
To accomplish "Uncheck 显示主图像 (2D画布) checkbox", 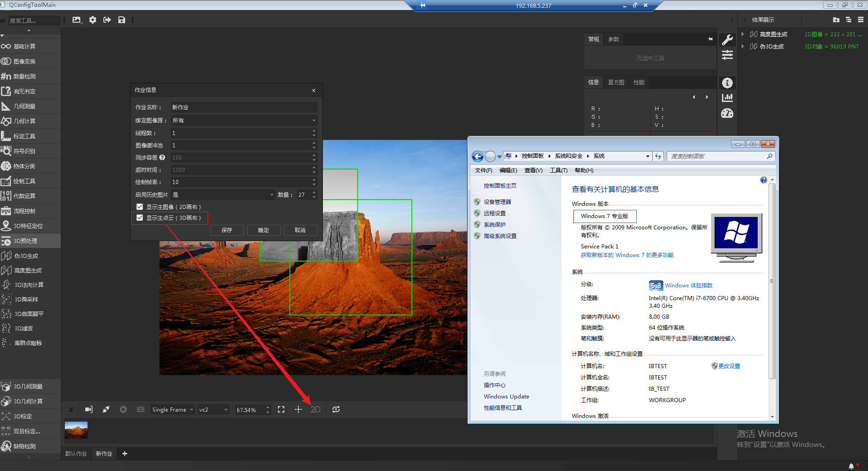I will [140, 207].
